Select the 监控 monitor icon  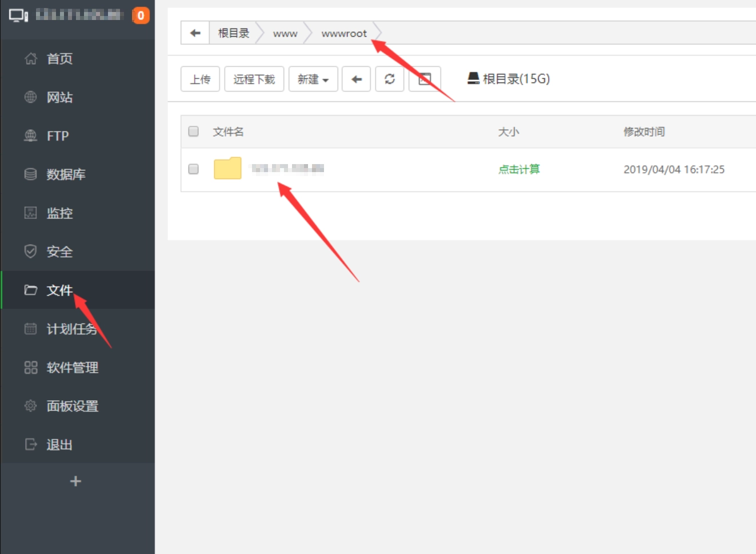[x=31, y=213]
